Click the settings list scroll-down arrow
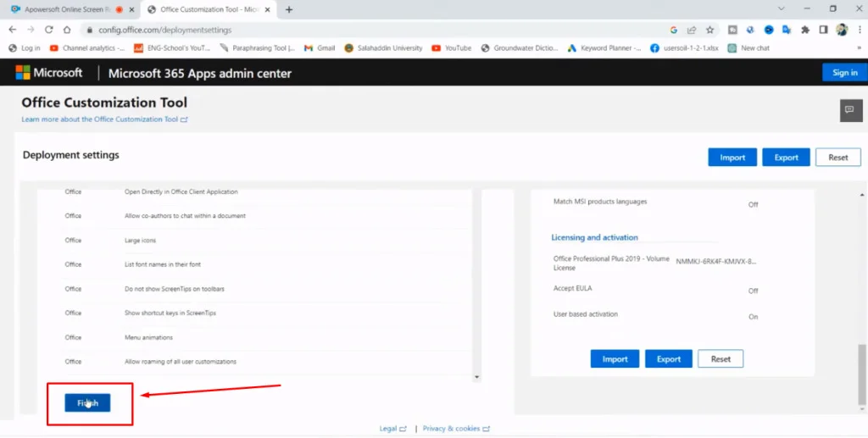The width and height of the screenshot is (868, 438). pos(477,378)
